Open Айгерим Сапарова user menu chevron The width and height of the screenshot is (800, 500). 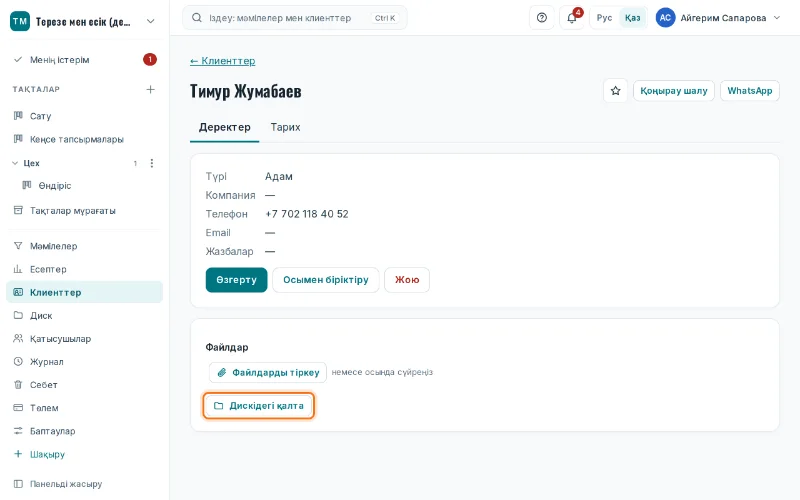777,18
